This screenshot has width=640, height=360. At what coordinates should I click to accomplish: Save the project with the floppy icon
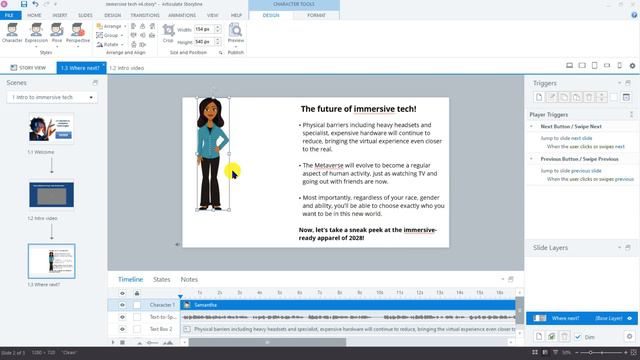coord(24,4)
